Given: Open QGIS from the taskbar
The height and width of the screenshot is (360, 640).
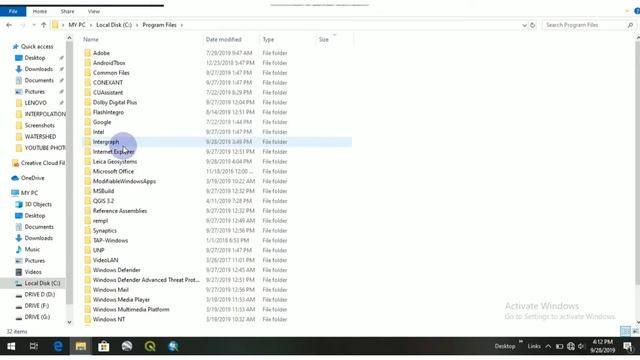Looking at the screenshot, I should (150, 347).
